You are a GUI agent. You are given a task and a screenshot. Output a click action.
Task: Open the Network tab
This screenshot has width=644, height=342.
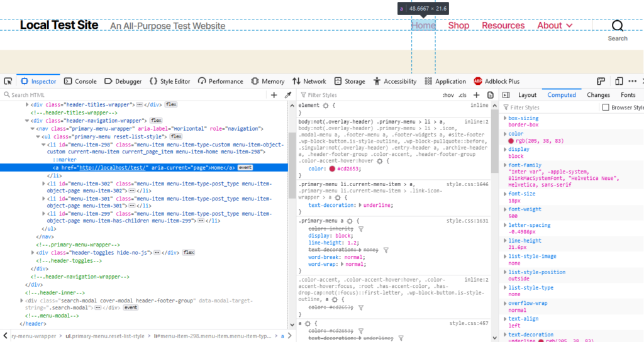click(309, 81)
